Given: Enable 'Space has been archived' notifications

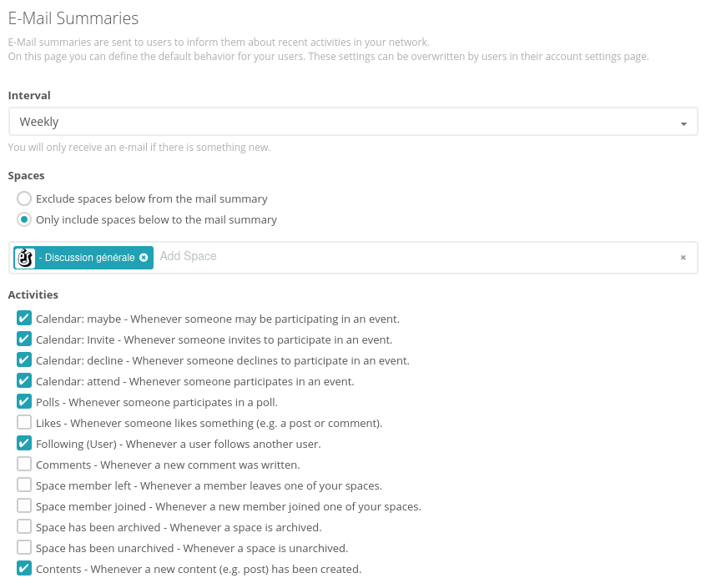Looking at the screenshot, I should [24, 526].
